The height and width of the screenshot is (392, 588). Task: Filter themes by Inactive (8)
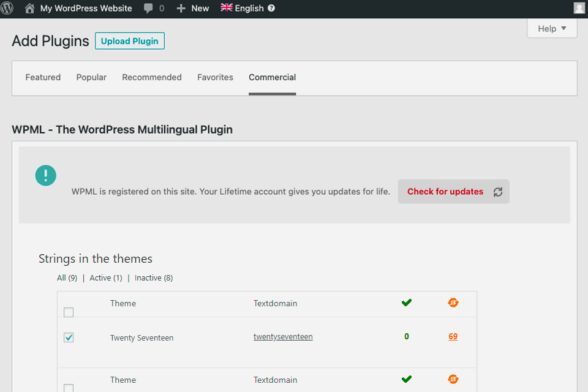(x=154, y=278)
